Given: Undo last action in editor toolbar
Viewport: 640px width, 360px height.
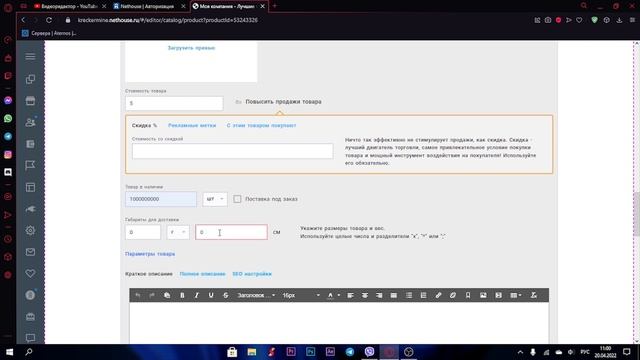Looking at the screenshot, I should pos(138,295).
